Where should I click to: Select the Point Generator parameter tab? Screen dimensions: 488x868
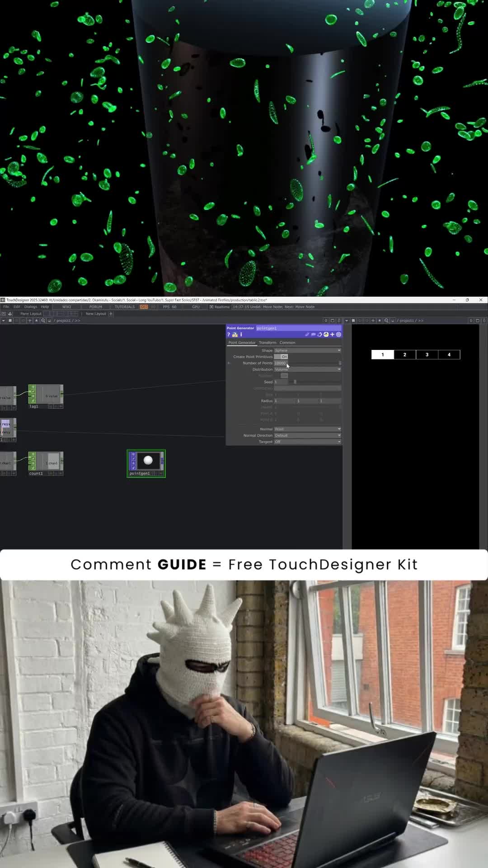[242, 343]
